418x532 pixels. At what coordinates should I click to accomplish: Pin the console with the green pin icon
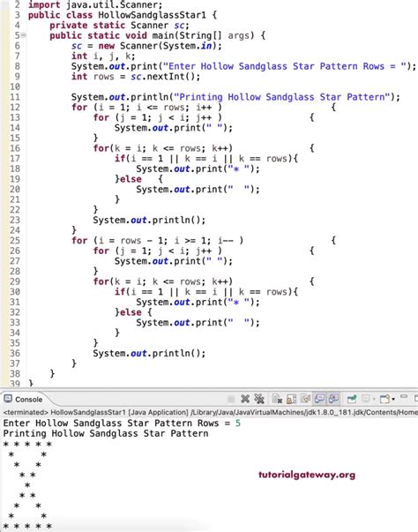coord(352,399)
